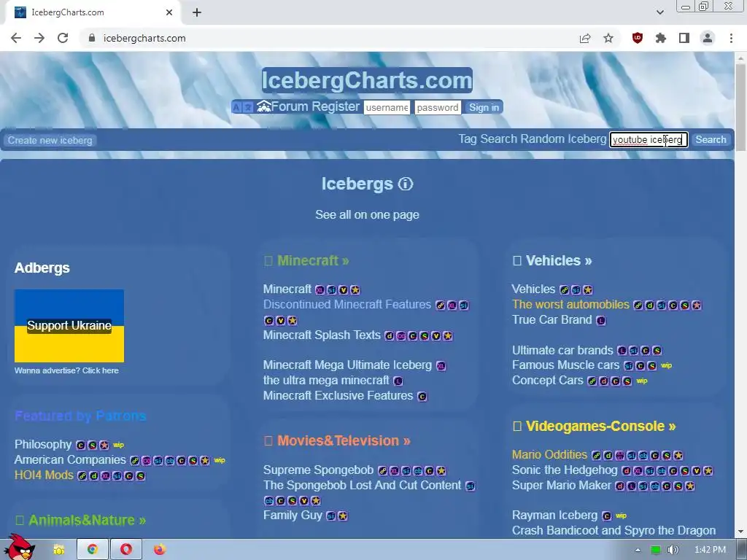Open the extensions puzzle piece icon
747x560 pixels.
pyautogui.click(x=661, y=38)
